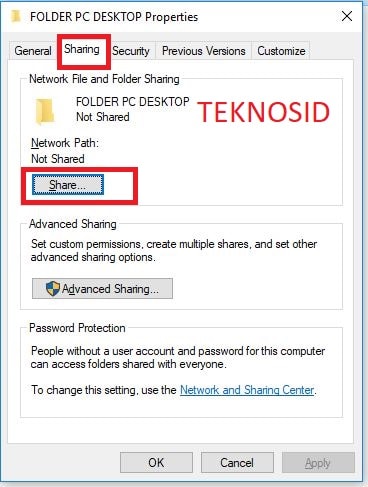This screenshot has height=487, width=368.
Task: Open Advanced Sharing... options
Action: pos(102,289)
